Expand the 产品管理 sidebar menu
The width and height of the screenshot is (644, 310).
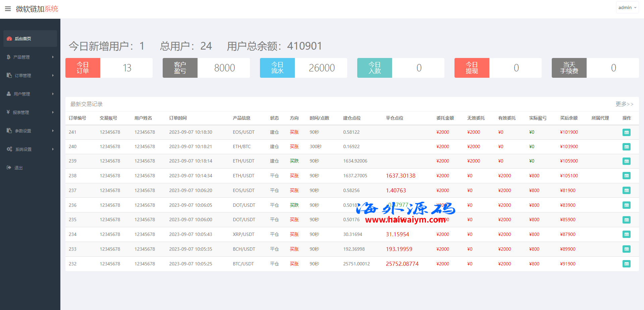pos(30,57)
